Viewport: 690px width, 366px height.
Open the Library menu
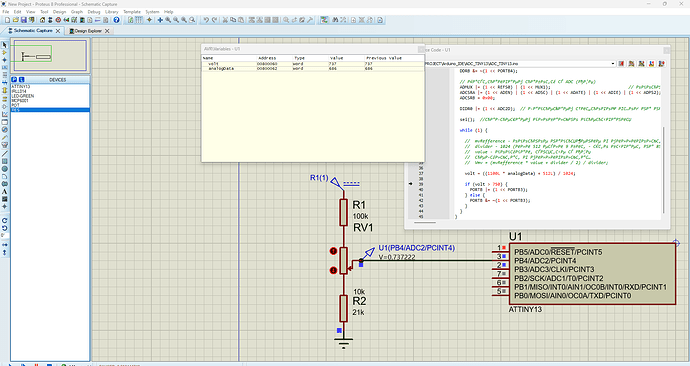(x=111, y=12)
